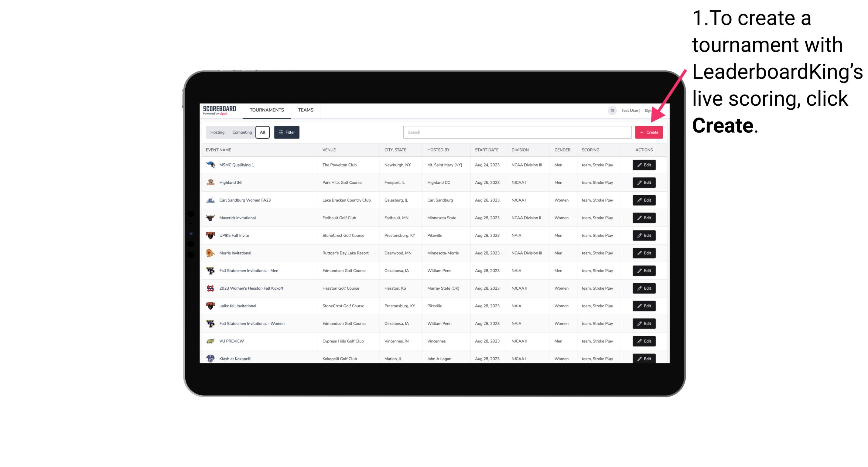Viewport: 868px width, 467px height.
Task: Select the All filter toggle
Action: [x=263, y=132]
